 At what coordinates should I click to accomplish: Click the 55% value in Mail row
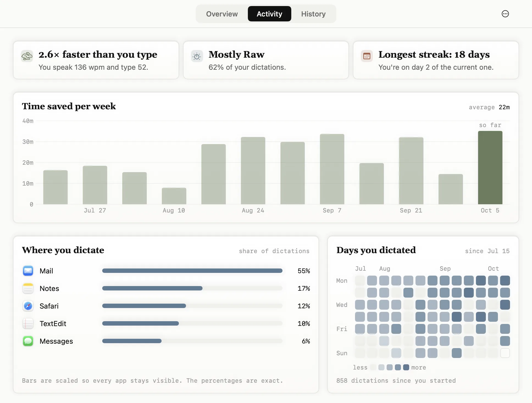pyautogui.click(x=304, y=271)
